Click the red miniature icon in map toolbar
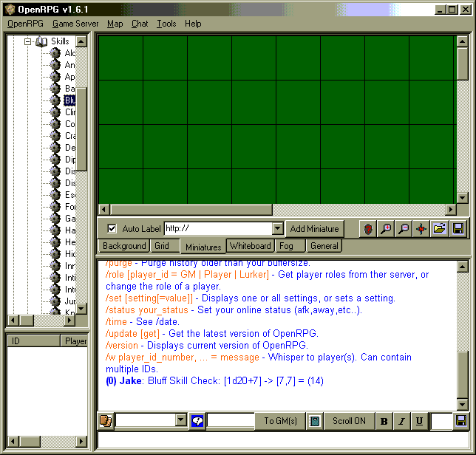The height and width of the screenshot is (455, 476). click(x=368, y=229)
